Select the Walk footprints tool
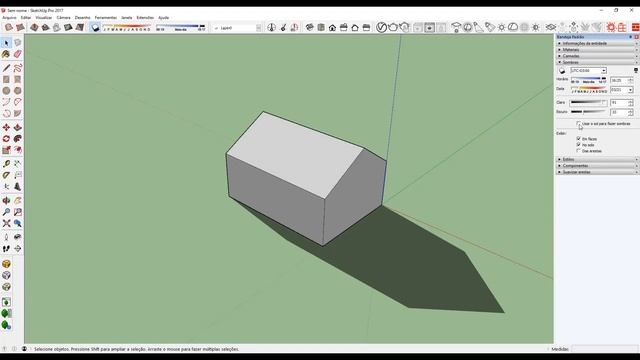 coord(6,248)
